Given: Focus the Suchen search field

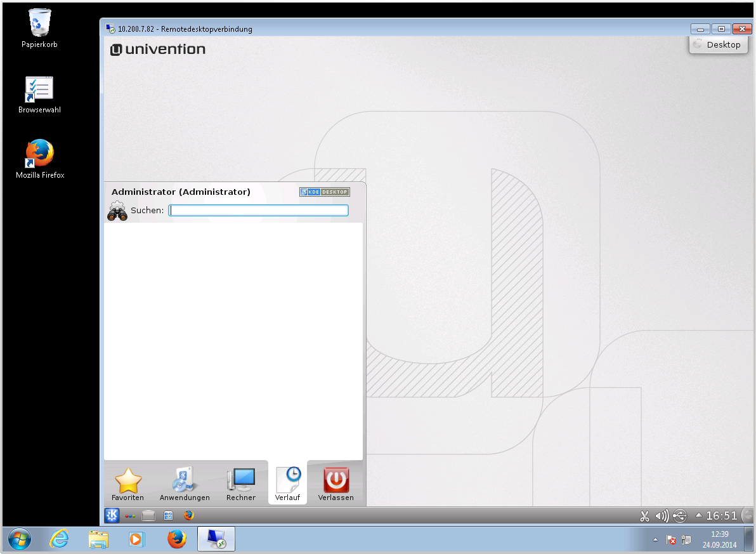Looking at the screenshot, I should click(x=258, y=211).
